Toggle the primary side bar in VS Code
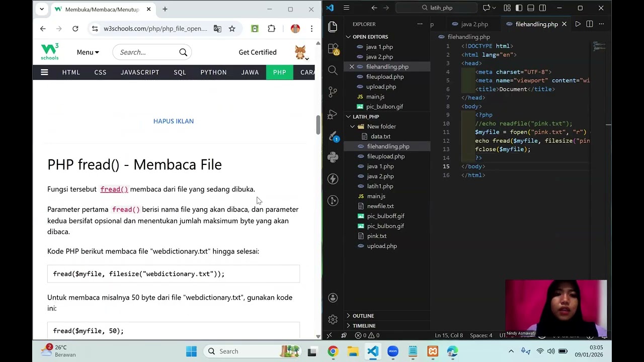Viewport: 644px width, 362px height. 519,8
